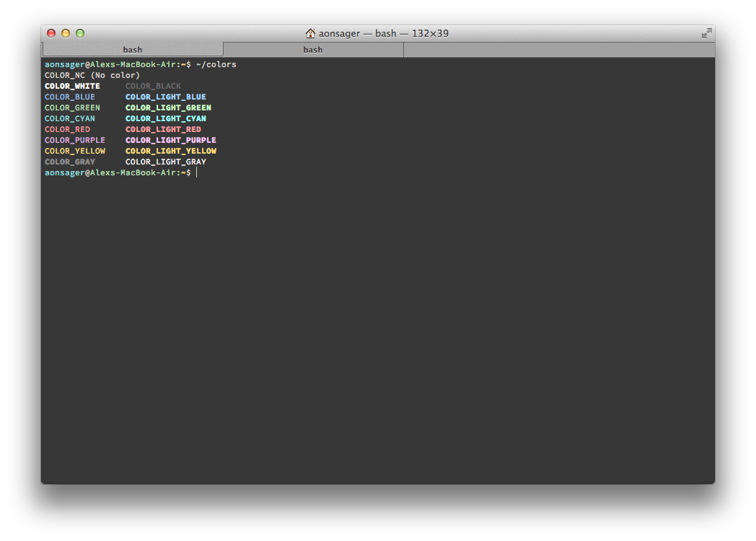The image size is (756, 541).
Task: Select the dim COLOR_BLACK text
Action: [153, 86]
